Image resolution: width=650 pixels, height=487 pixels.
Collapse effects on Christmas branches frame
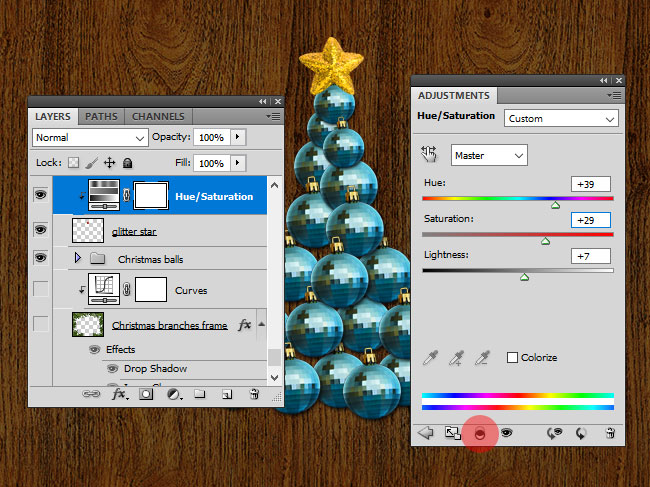(x=262, y=324)
